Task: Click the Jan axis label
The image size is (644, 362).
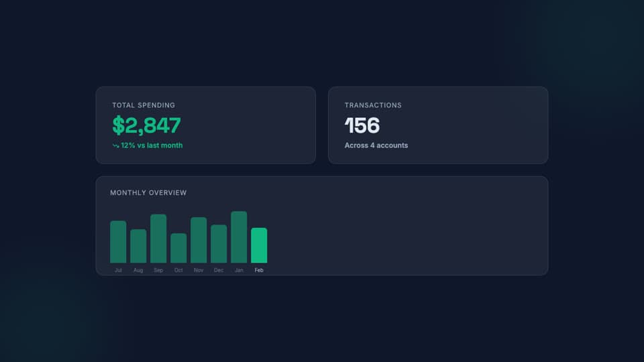Action: (x=239, y=270)
